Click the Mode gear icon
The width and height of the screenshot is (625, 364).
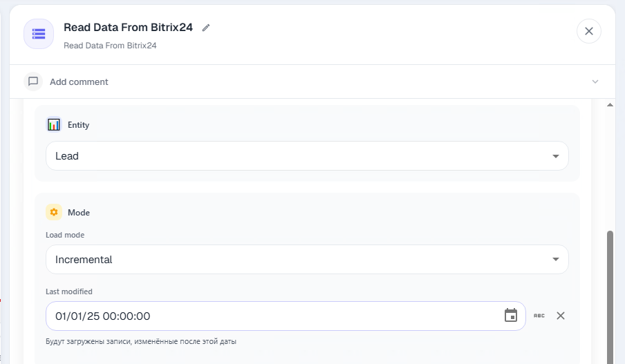click(x=54, y=212)
